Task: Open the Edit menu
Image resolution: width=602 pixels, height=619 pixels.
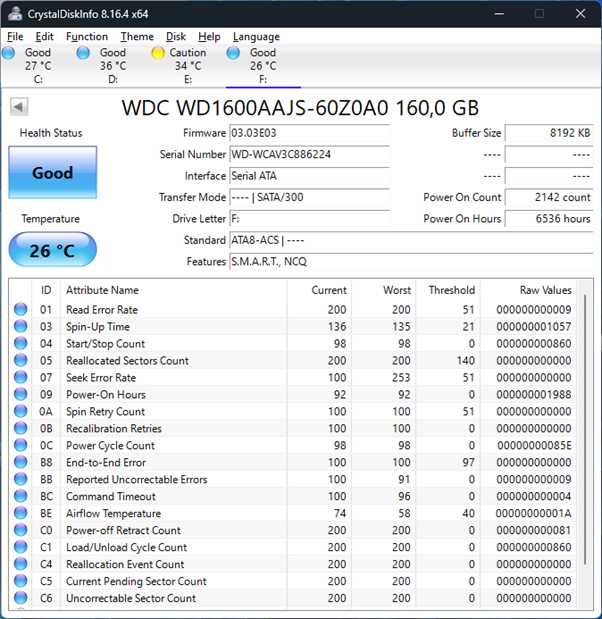Action: (x=44, y=37)
